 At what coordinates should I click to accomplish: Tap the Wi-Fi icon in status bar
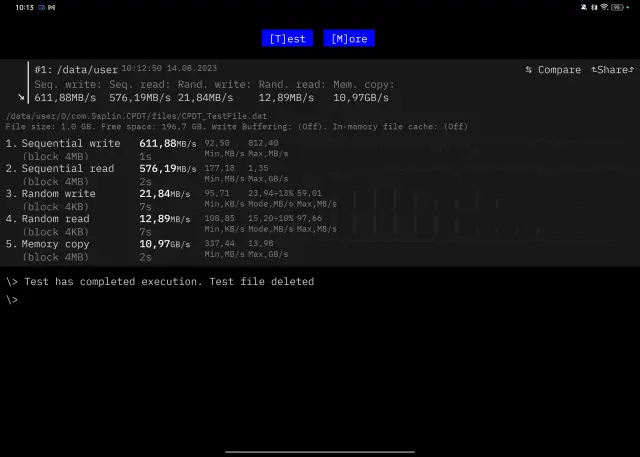pyautogui.click(x=601, y=7)
